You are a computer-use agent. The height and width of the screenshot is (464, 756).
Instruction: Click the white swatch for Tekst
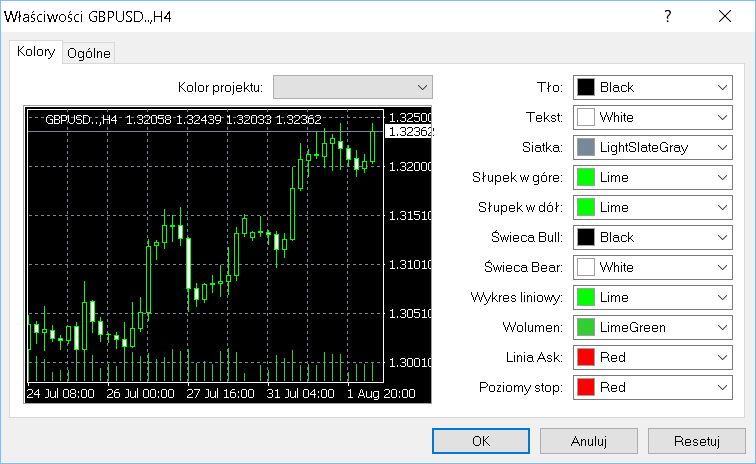[586, 117]
